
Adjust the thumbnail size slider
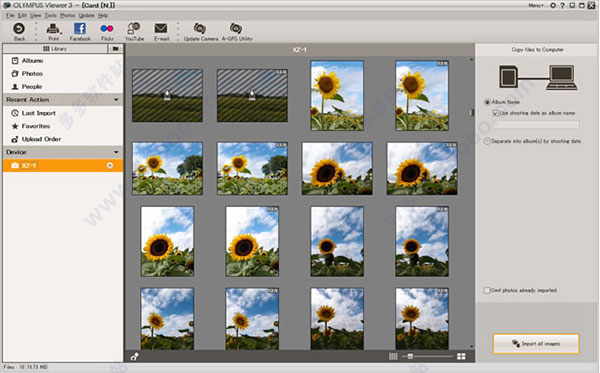[x=410, y=357]
